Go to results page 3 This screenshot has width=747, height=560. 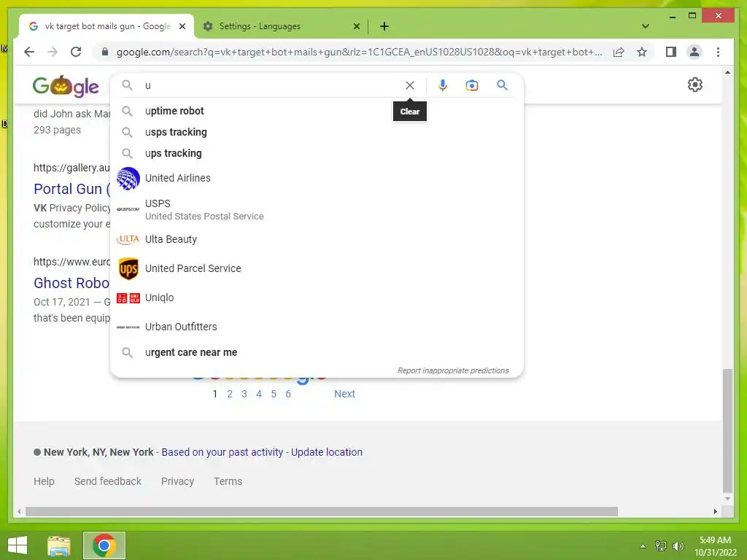(x=244, y=394)
